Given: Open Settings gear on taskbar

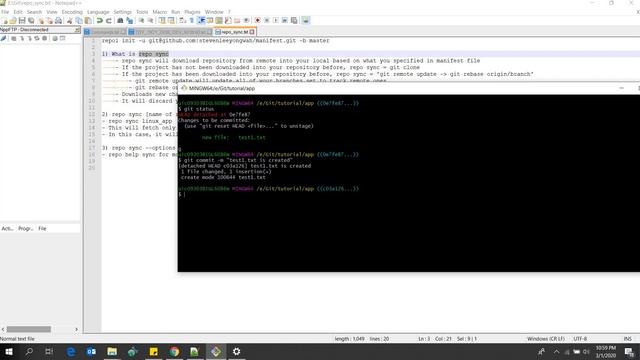Looking at the screenshot, I should [x=236, y=351].
